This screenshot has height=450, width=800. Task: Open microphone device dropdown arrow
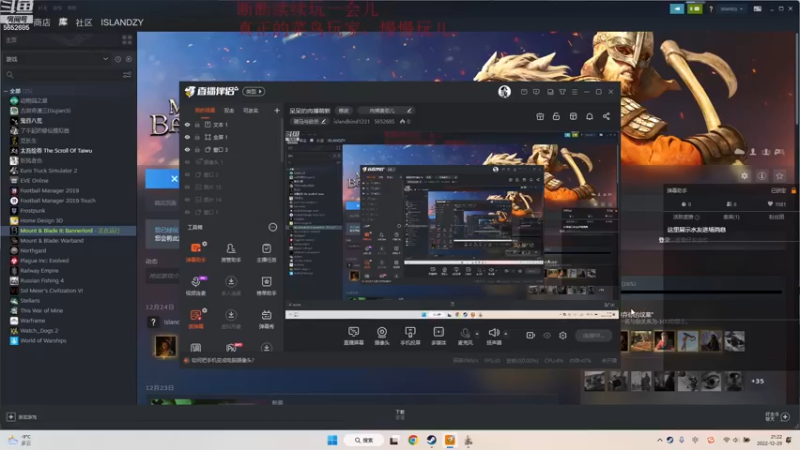point(477,334)
